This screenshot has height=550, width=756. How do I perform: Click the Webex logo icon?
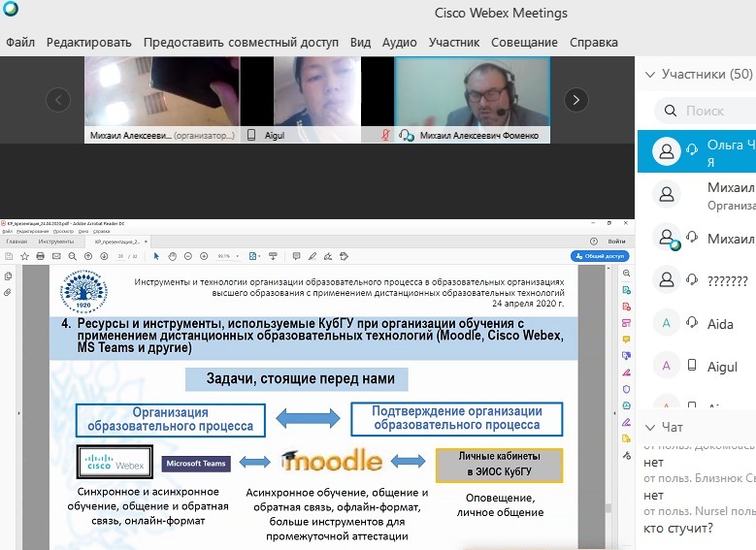[10, 9]
